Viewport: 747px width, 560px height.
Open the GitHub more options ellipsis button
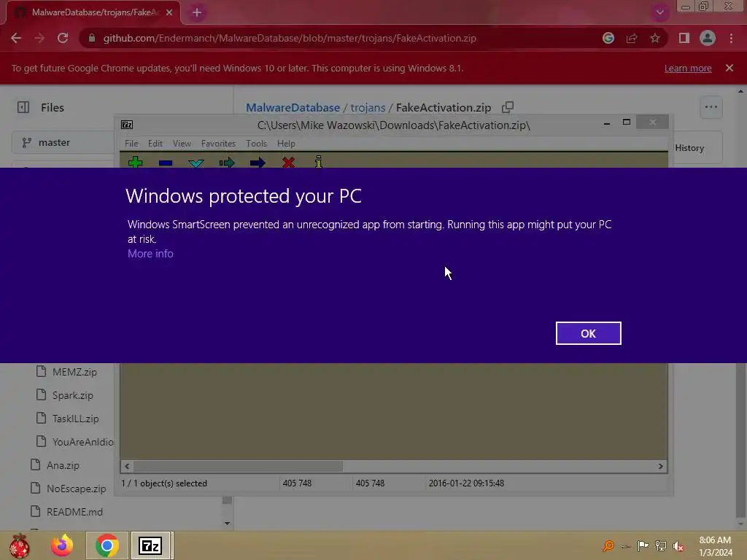point(711,107)
